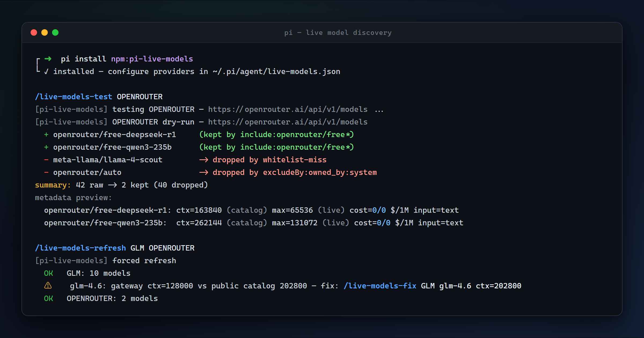Open the openrouter URL in the dry-run line
The width and height of the screenshot is (644, 338).
point(288,122)
